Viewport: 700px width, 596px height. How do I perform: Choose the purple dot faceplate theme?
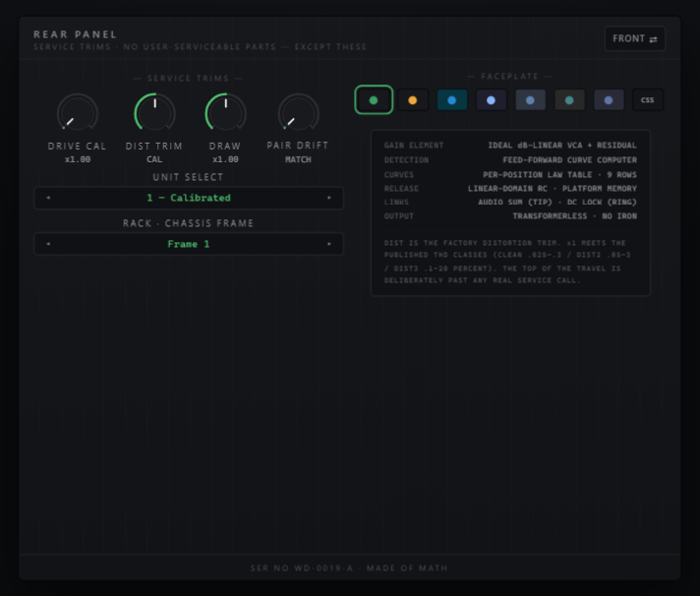[x=609, y=100]
